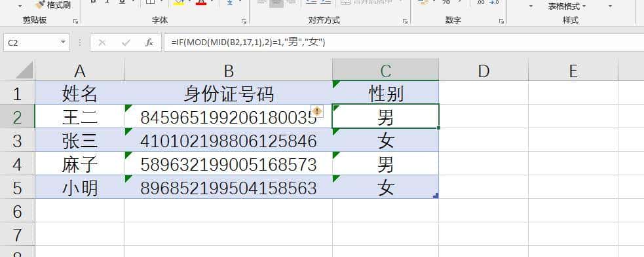Click the fill handle of selected cell C2
Viewport: 644px width, 257px height.
pyautogui.click(x=439, y=128)
